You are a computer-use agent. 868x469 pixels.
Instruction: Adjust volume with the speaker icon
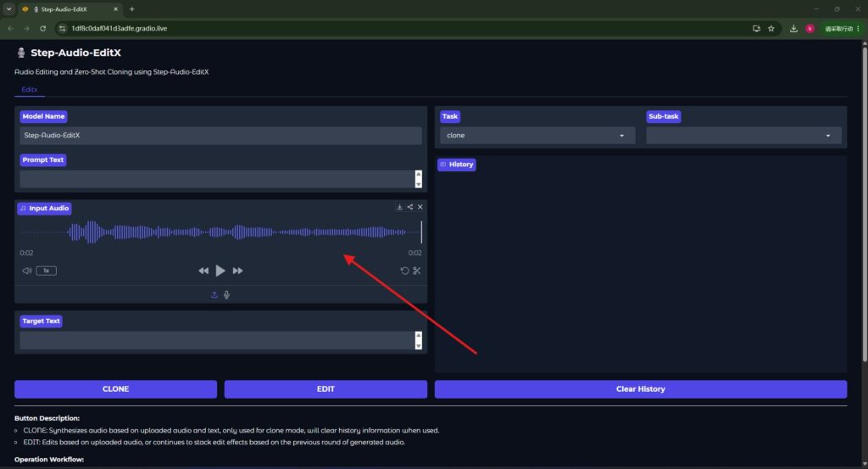(x=26, y=271)
